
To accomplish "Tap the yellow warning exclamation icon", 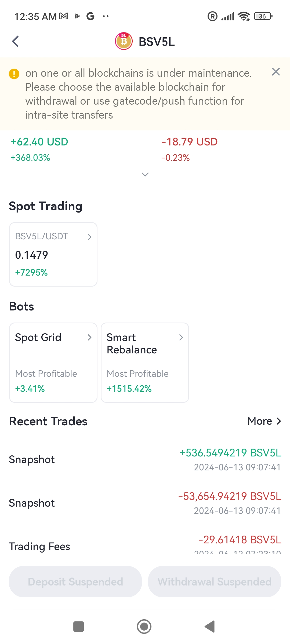I will point(14,74).
